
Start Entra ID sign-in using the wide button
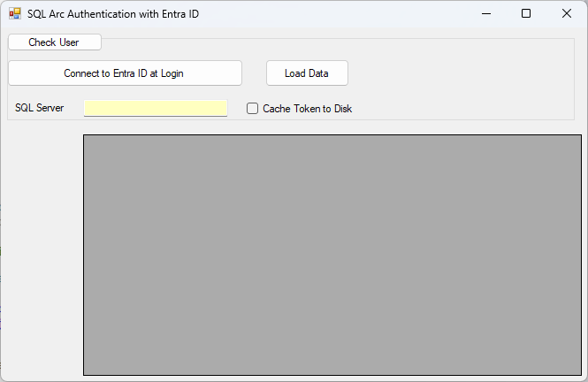[126, 73]
